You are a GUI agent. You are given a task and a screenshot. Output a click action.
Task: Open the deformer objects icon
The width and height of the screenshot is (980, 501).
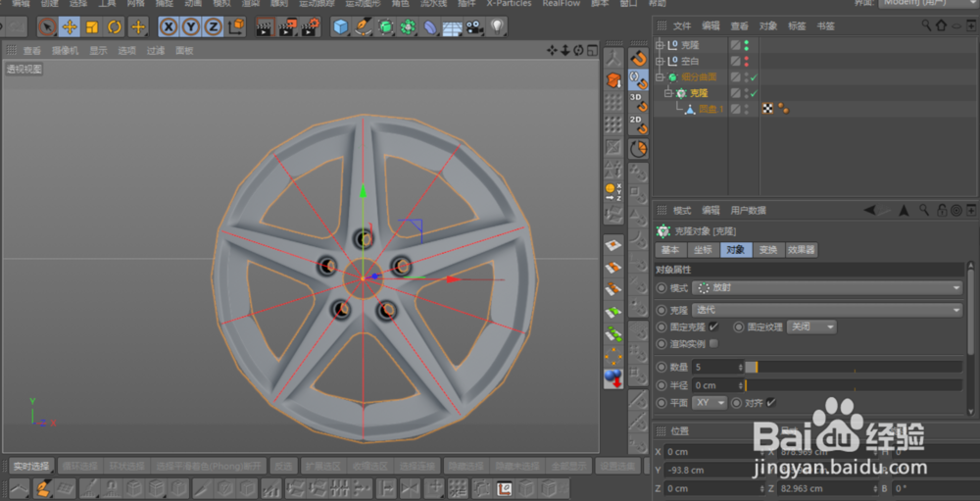tap(430, 26)
